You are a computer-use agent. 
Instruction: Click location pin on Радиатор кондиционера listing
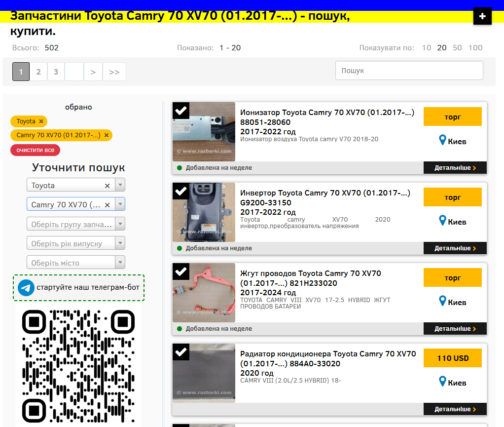(443, 381)
